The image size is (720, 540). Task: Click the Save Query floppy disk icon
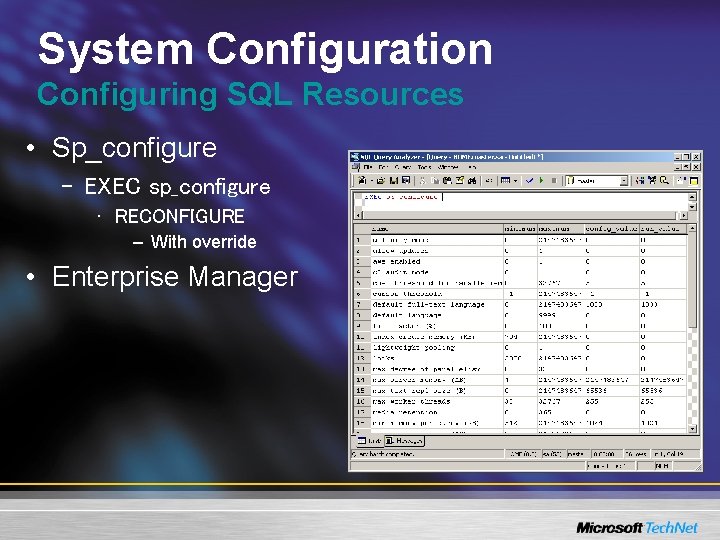click(x=394, y=180)
